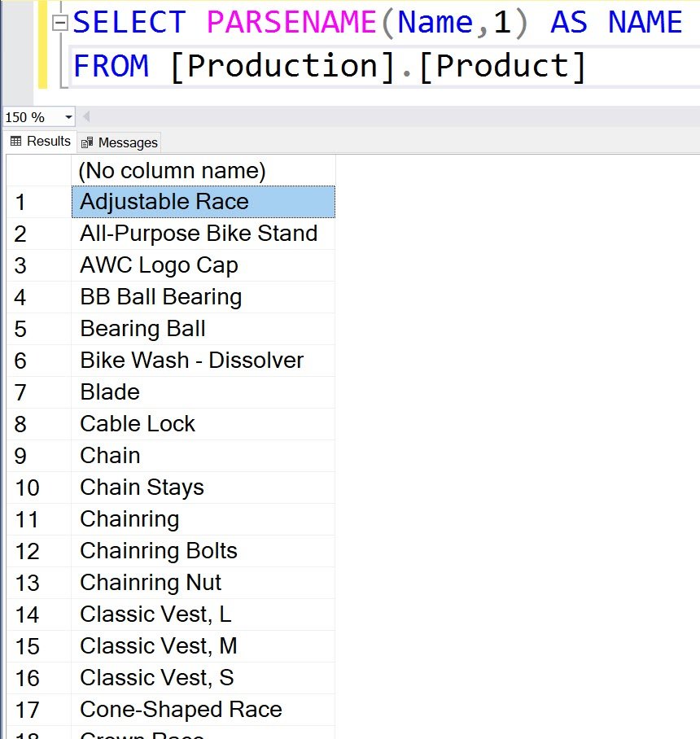
Task: Click the Classic Vest, M cell
Action: click(x=203, y=646)
